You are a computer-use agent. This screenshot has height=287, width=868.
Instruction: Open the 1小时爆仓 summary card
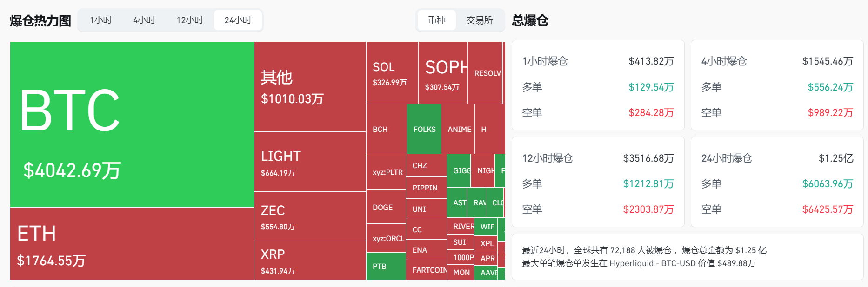coord(598,85)
